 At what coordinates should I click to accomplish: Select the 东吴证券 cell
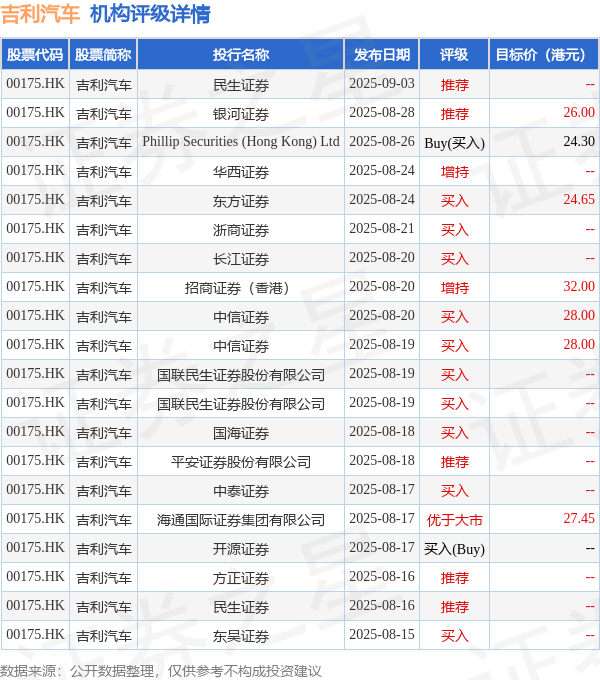(x=241, y=635)
